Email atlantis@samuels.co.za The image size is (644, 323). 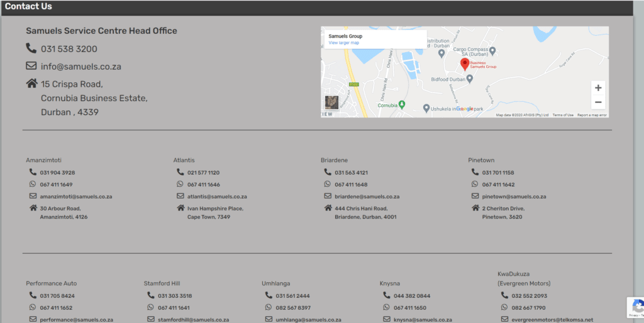point(217,197)
